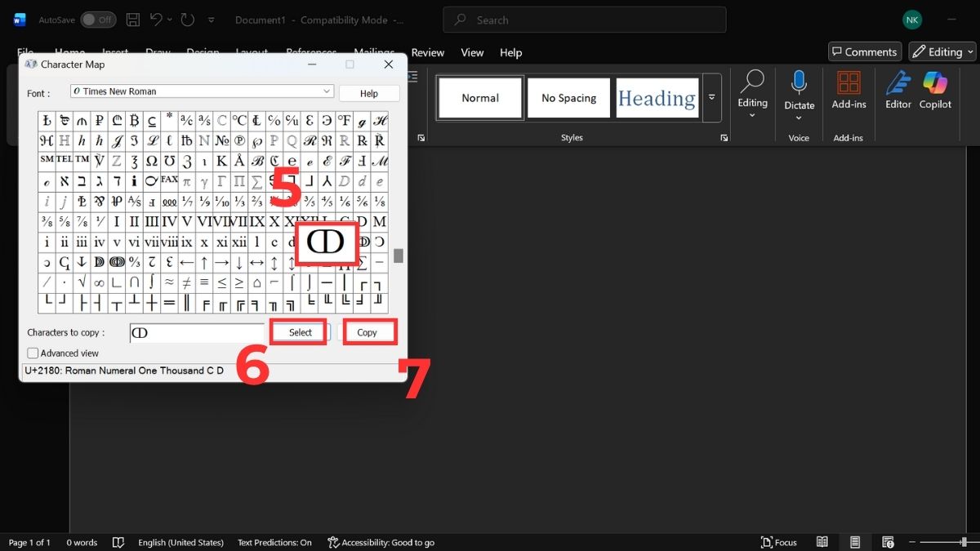Open the Styles gallery expander arrow
The image size is (980, 551).
coord(711,97)
